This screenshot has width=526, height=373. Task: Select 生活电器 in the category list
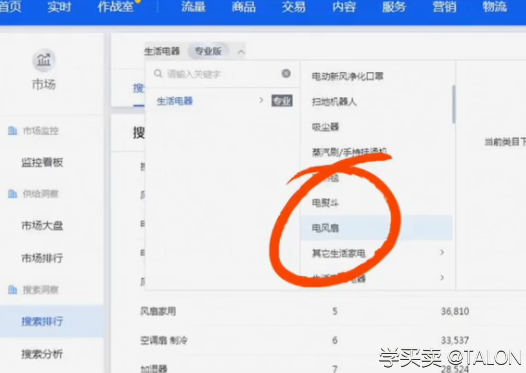[175, 101]
